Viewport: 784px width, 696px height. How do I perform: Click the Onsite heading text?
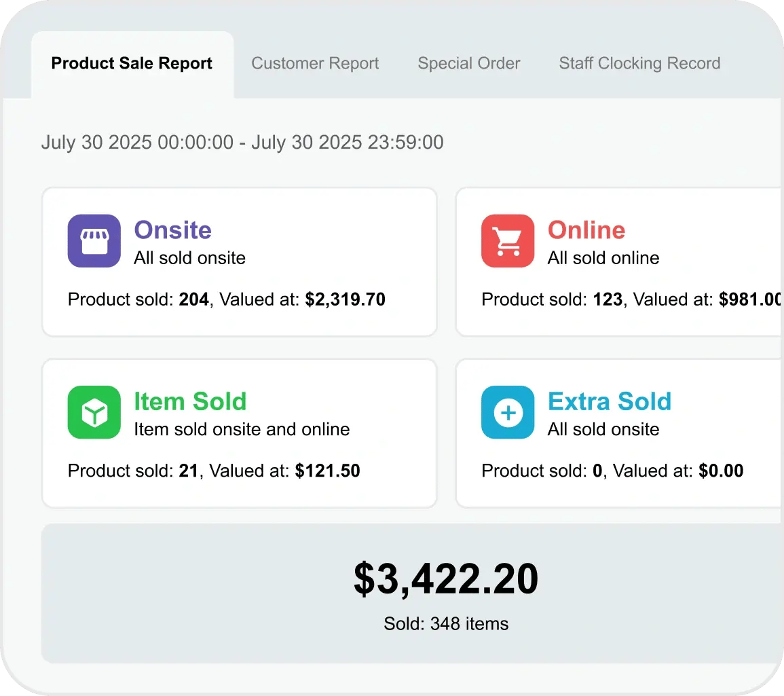(x=172, y=230)
